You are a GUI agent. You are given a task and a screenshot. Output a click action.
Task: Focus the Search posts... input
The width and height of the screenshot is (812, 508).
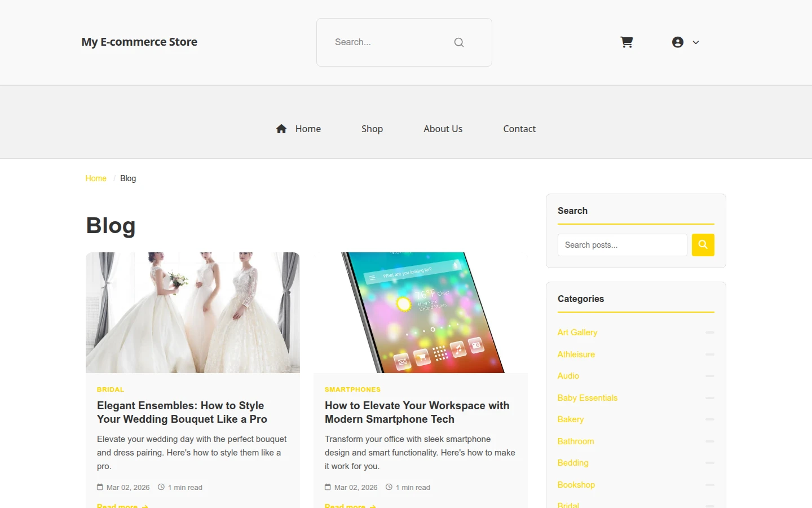623,245
